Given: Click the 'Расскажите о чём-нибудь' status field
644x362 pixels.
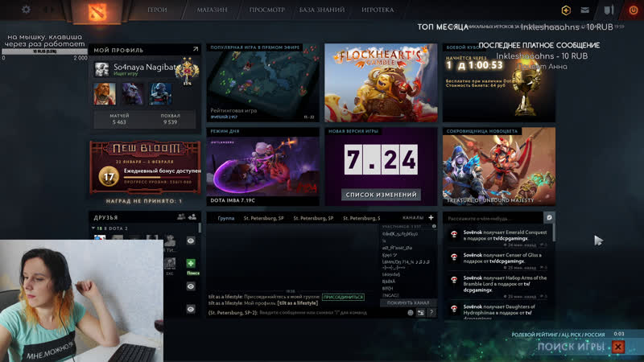Looking at the screenshot, I should (x=493, y=218).
